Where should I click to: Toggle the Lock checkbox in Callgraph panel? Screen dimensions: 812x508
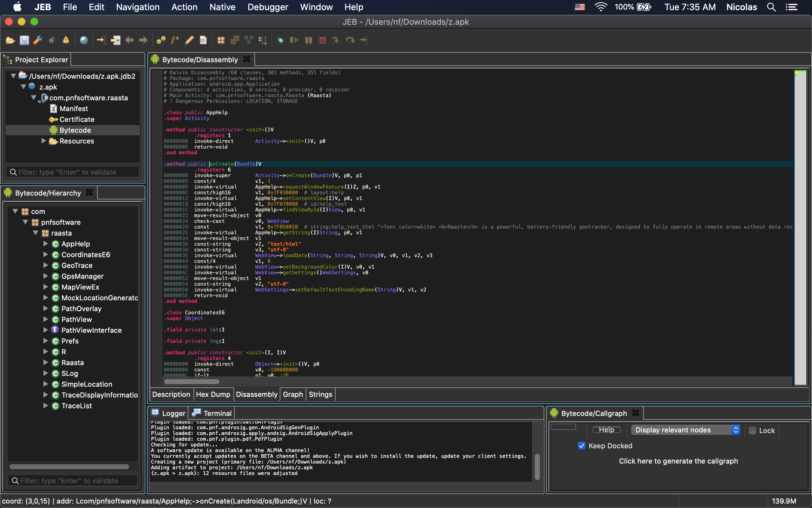752,431
